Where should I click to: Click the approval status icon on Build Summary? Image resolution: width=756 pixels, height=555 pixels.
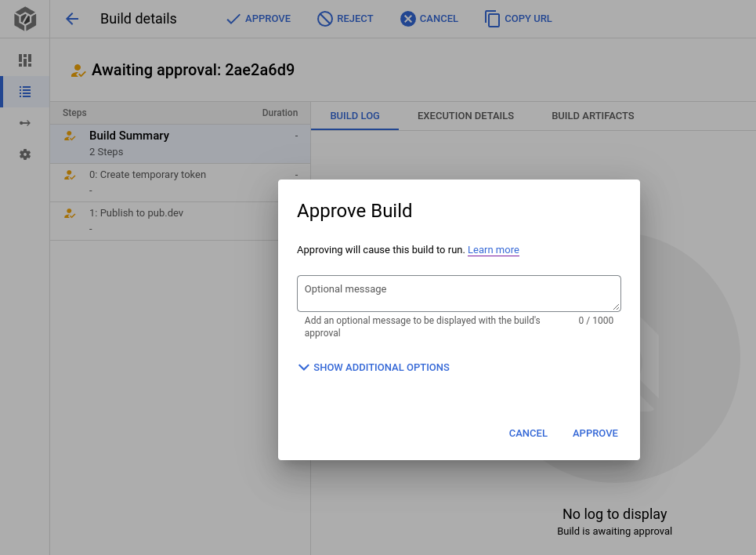point(70,135)
